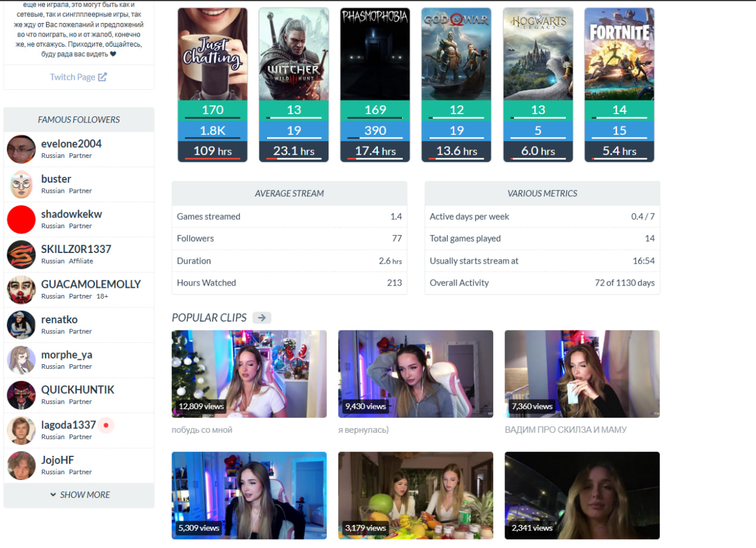Play the clip with 12,809 views
Viewport: 756px width, 548px height.
249,374
